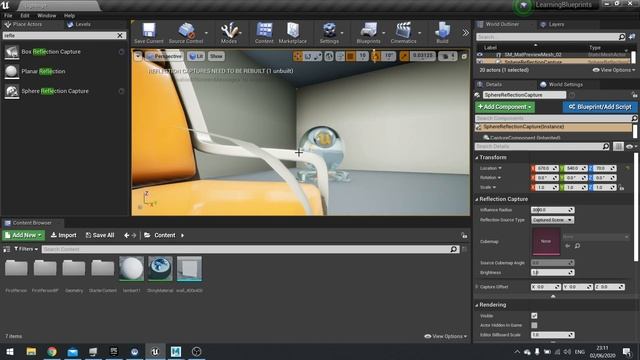Click the Brightness value field
Screen dimensions: 640x360
[552, 272]
